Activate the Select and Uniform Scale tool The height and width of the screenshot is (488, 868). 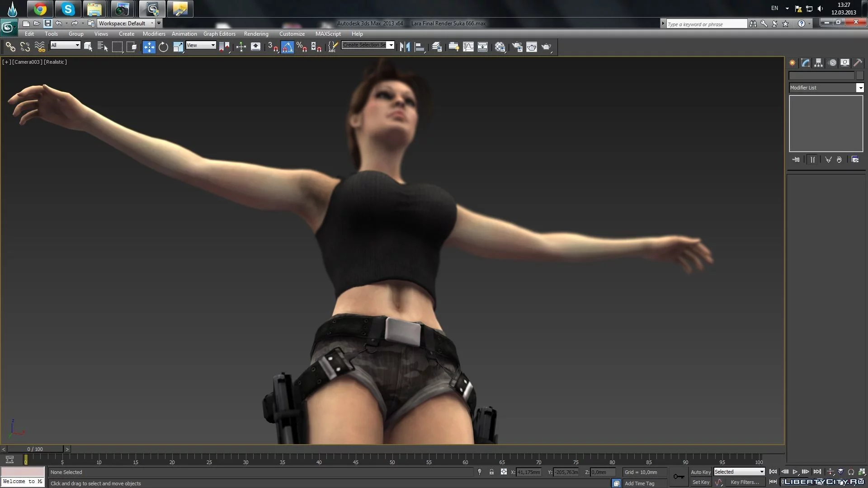pos(178,47)
